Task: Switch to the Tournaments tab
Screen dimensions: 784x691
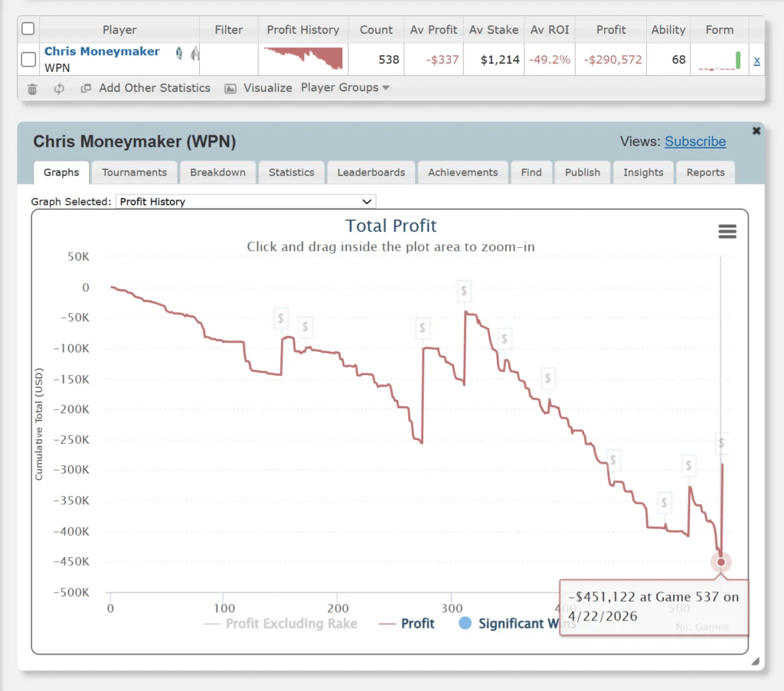Action: [x=134, y=172]
